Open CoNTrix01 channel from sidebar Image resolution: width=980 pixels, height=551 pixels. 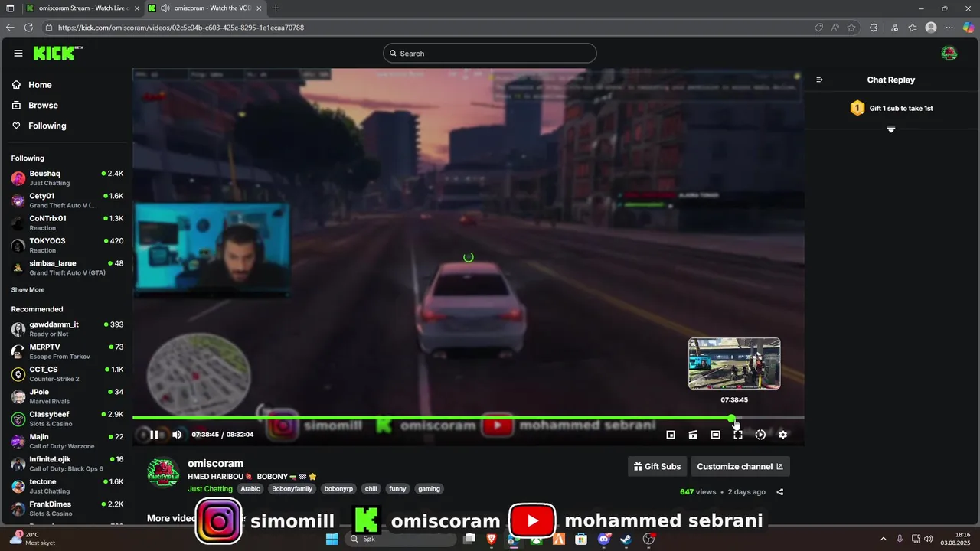67,223
